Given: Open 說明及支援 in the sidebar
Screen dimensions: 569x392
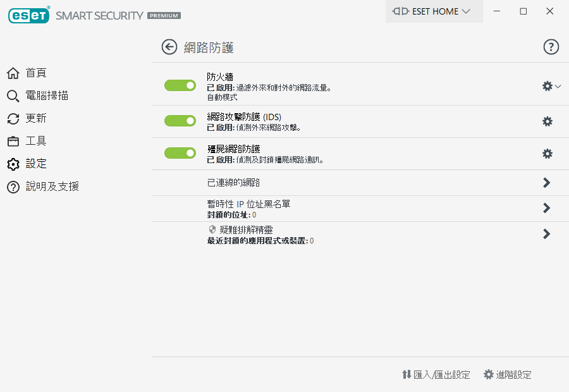Looking at the screenshot, I should (x=52, y=187).
